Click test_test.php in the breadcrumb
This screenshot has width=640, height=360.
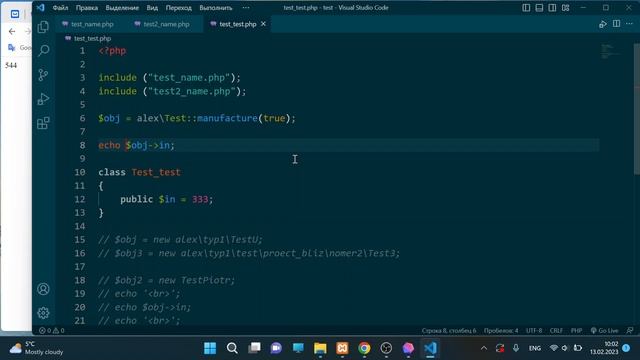pos(92,38)
